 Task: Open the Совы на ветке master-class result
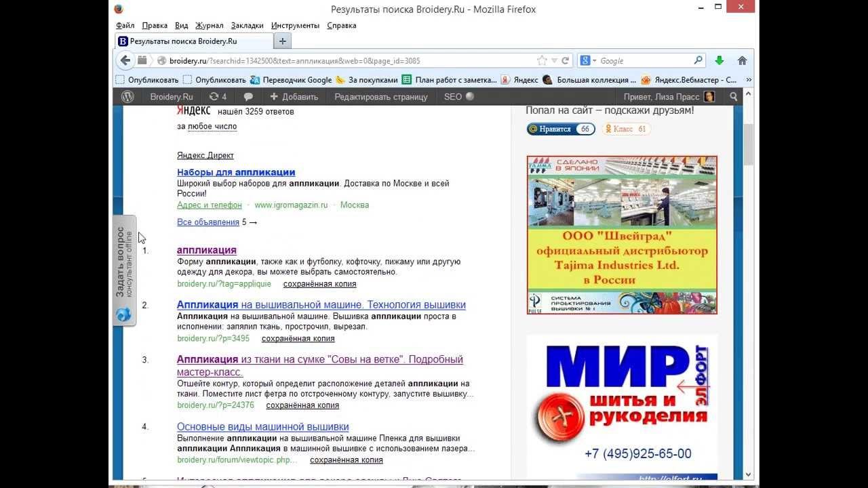coord(320,365)
